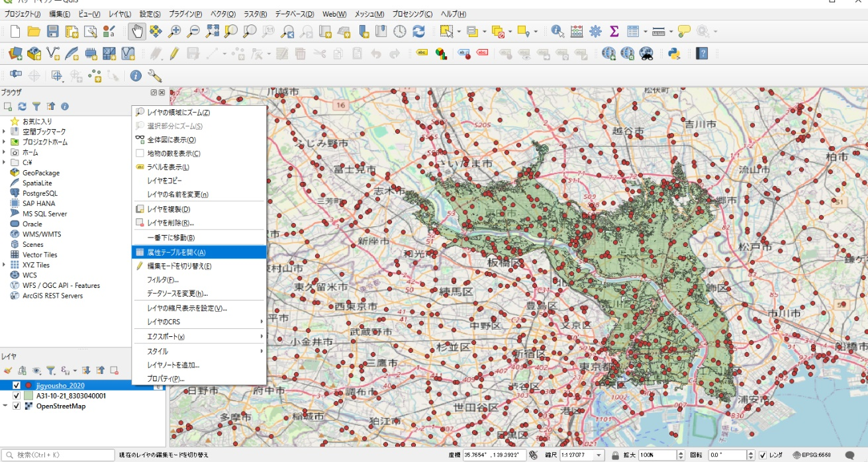Screen dimensions: 868x462
Task: Toggle the レンダ render checkbox in status bar
Action: 763,455
